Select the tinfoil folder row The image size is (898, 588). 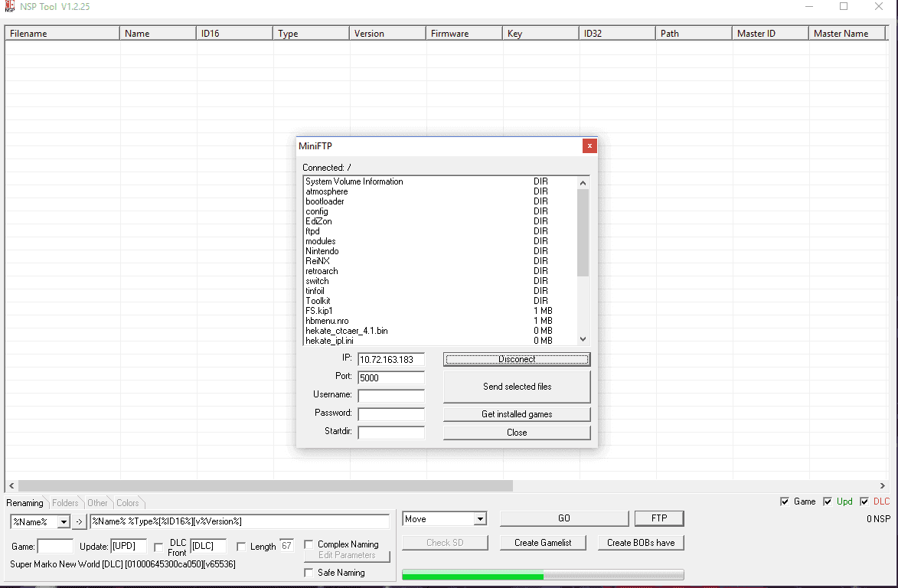(440, 291)
